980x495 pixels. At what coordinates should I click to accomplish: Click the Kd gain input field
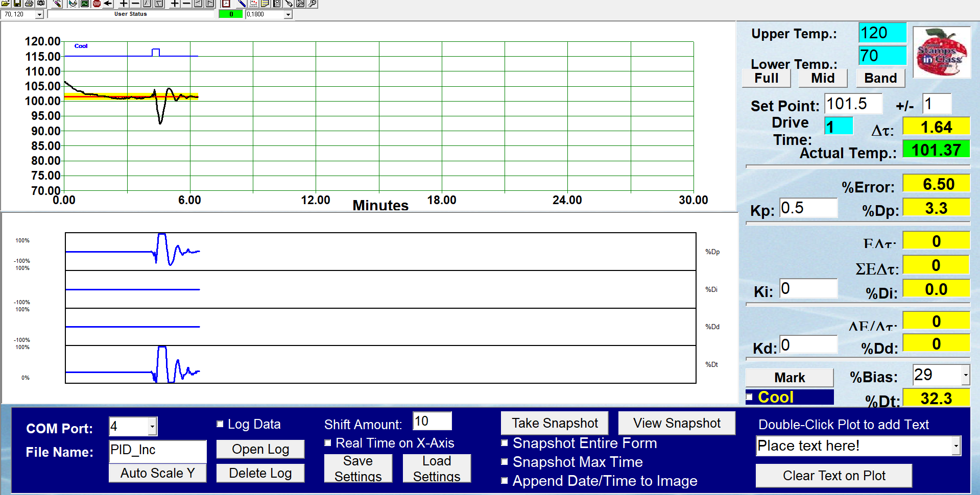pos(808,344)
